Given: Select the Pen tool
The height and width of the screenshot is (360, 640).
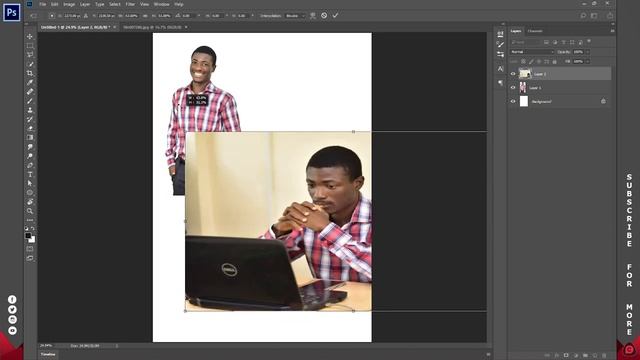Looking at the screenshot, I should 30,165.
